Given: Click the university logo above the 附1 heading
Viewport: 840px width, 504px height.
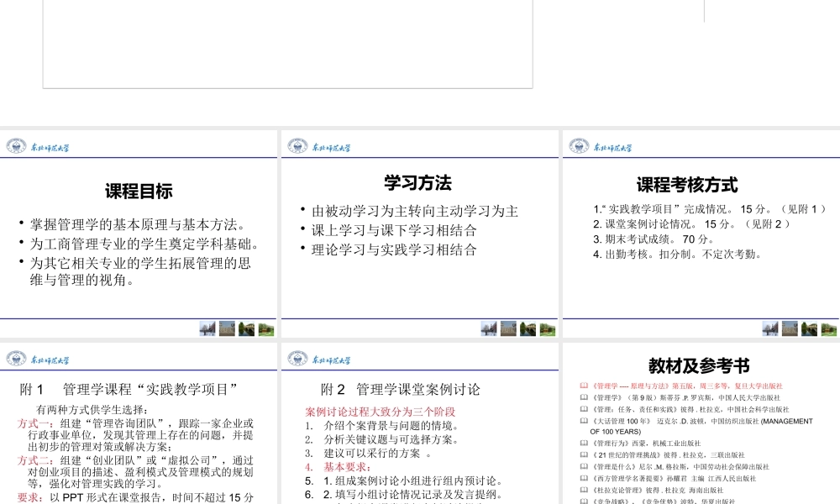Looking at the screenshot, I should [x=17, y=360].
